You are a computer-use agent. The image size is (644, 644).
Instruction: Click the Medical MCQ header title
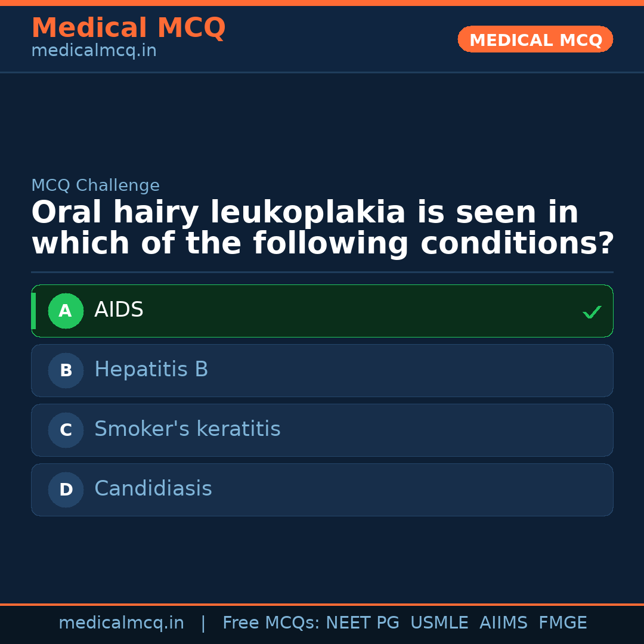pyautogui.click(x=128, y=28)
